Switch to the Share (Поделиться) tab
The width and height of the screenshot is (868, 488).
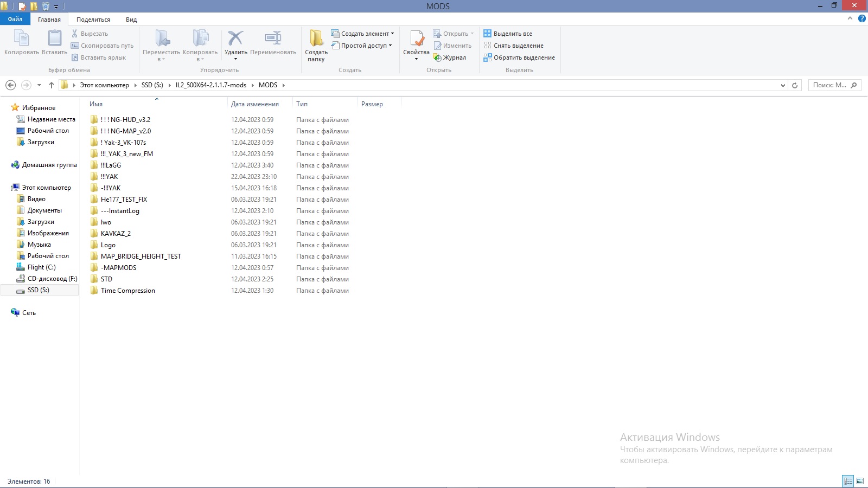93,20
